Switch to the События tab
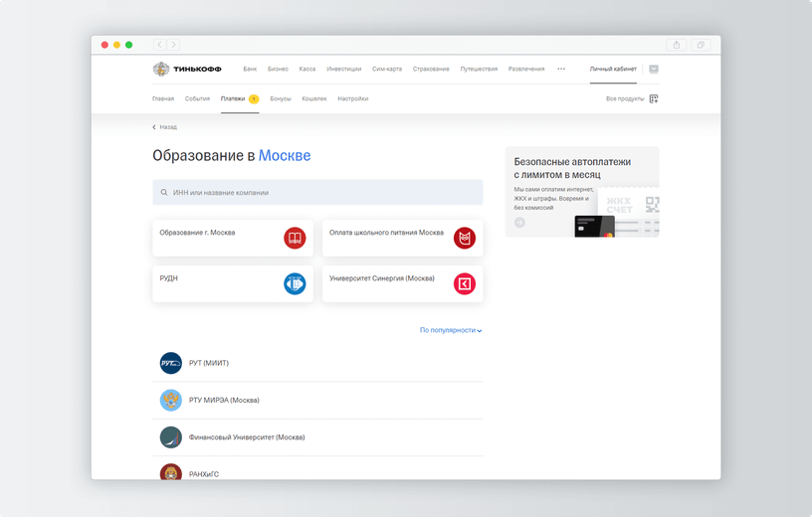This screenshot has height=517, width=812. pos(197,98)
